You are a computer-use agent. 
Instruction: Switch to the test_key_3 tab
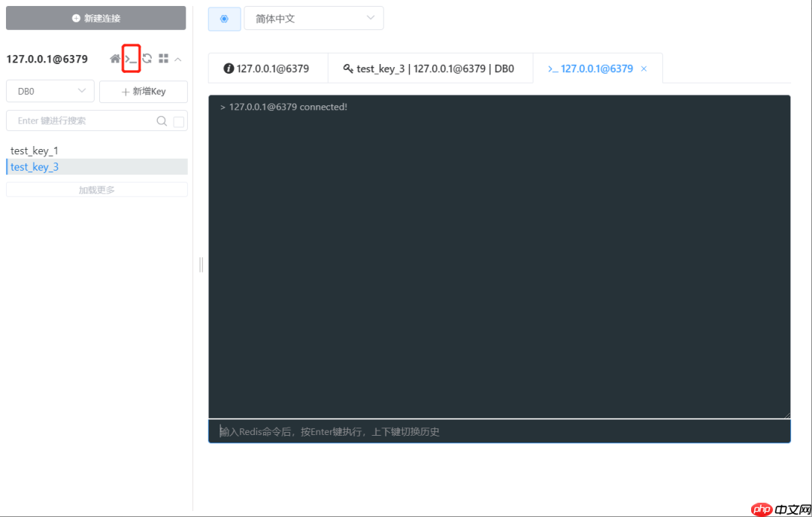coord(430,68)
